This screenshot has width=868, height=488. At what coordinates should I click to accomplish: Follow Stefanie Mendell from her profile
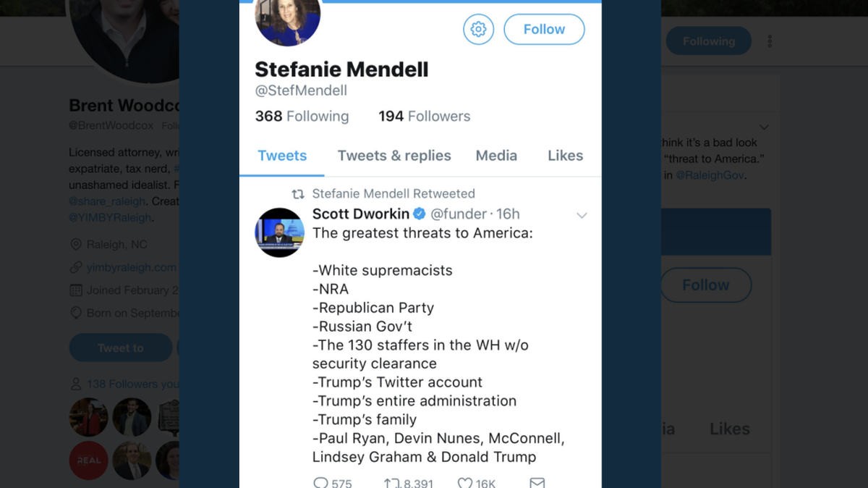544,29
